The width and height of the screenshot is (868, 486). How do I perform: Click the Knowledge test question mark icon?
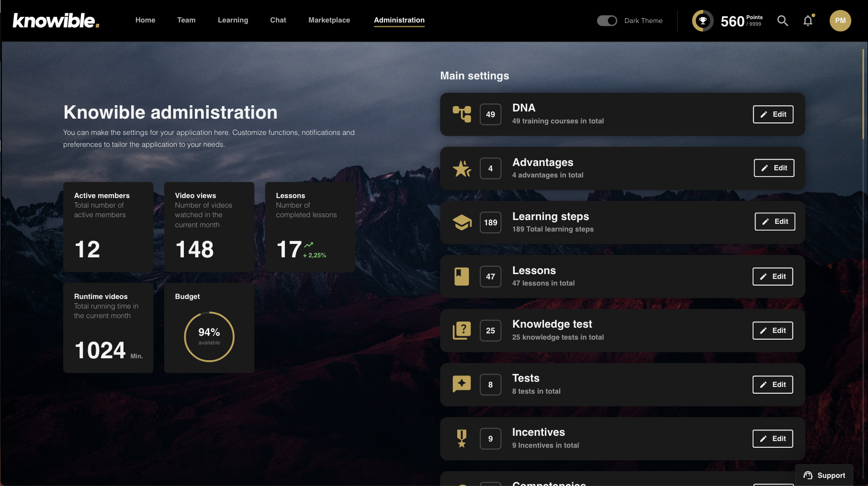(462, 331)
